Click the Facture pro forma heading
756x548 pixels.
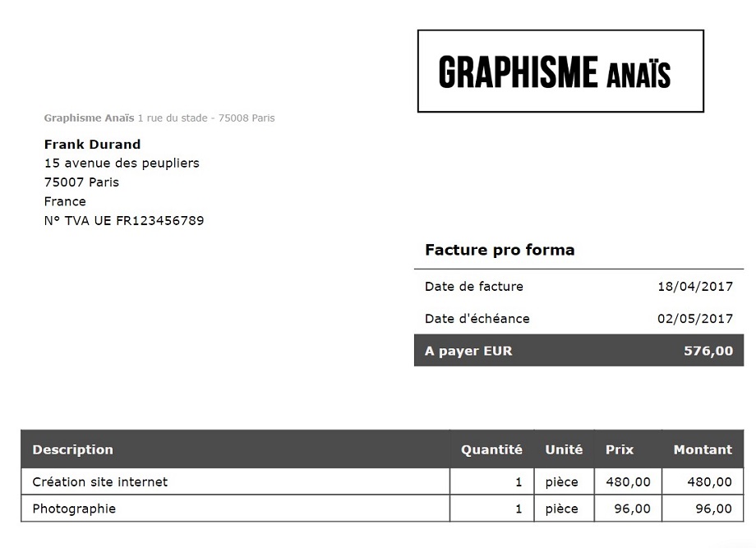tap(500, 251)
